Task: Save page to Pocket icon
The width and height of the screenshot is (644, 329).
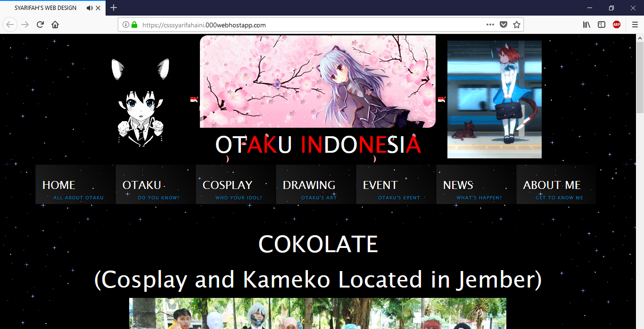Action: (x=504, y=25)
